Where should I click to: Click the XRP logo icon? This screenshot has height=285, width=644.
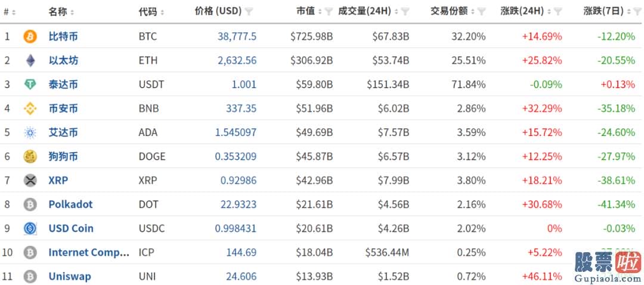[30, 180]
